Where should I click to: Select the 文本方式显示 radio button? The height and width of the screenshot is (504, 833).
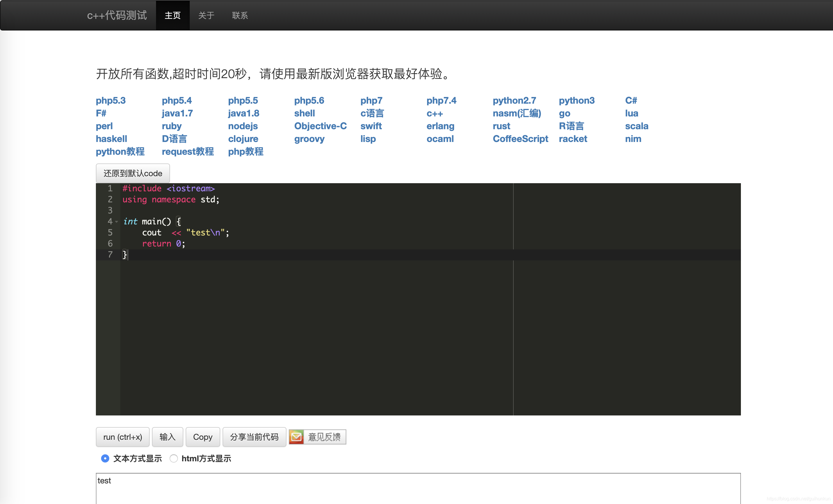pyautogui.click(x=105, y=458)
